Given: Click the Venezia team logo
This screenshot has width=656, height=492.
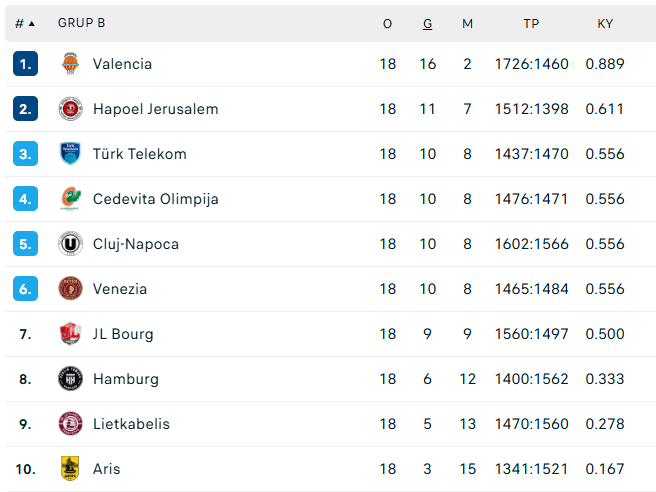Looking at the screenshot, I should point(70,289).
